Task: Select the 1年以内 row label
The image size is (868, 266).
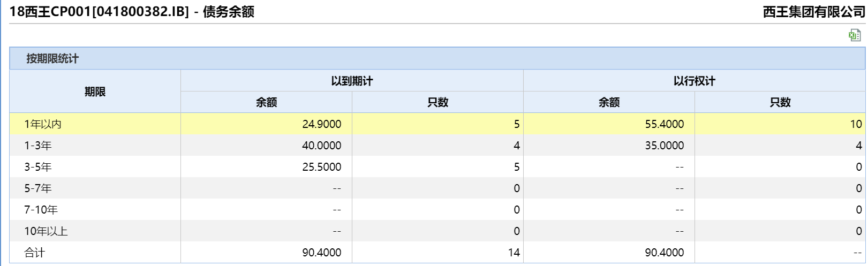Action: pos(43,124)
